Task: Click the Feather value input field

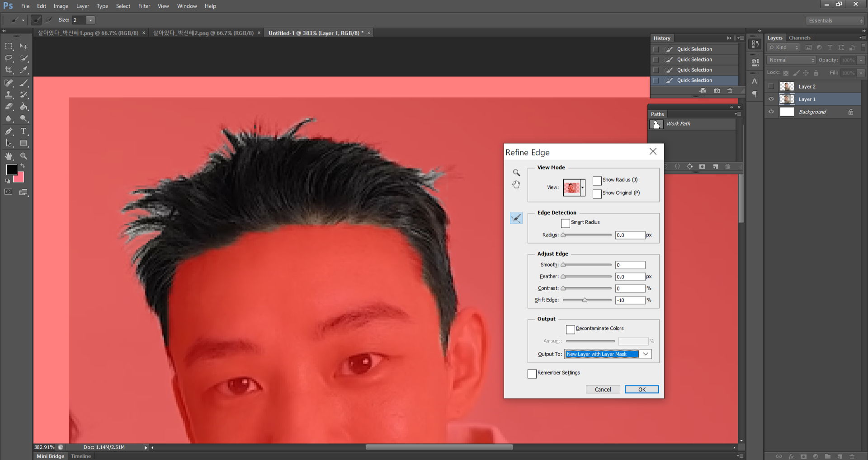Action: 630,277
